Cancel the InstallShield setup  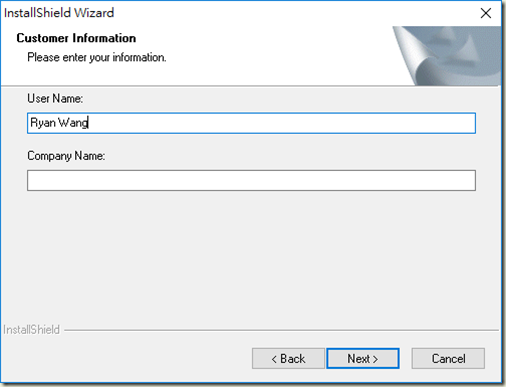pos(448,358)
